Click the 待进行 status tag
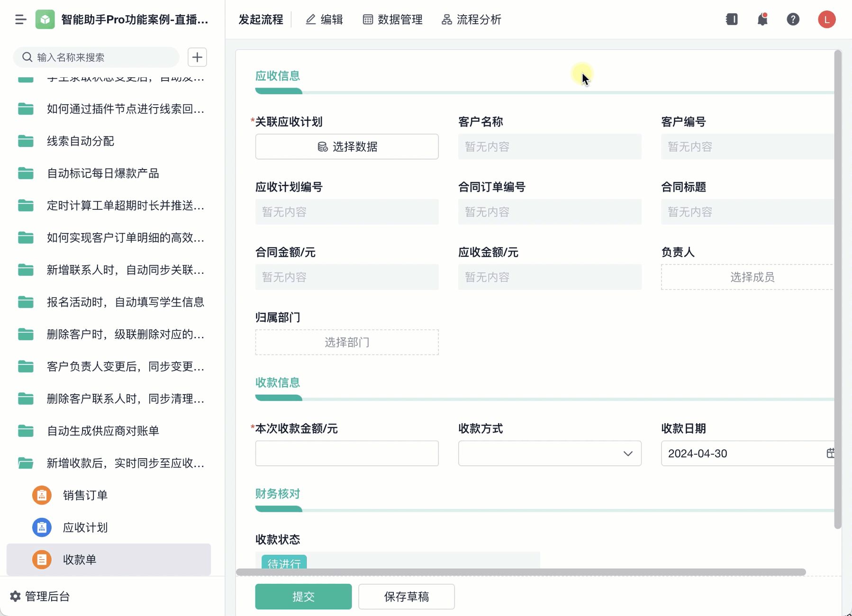 click(x=284, y=562)
